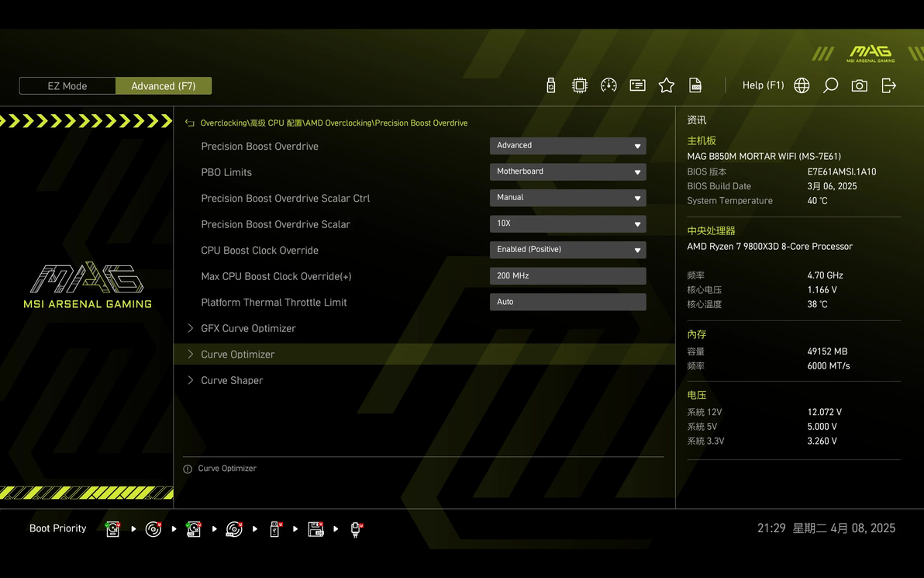Image resolution: width=924 pixels, height=578 pixels.
Task: Open M-Flash USB BIOS update icon
Action: pos(551,85)
